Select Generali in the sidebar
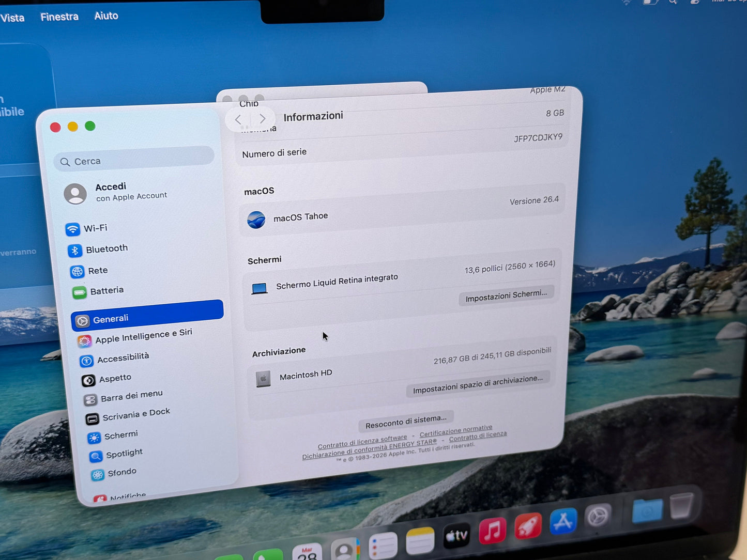 (x=147, y=315)
